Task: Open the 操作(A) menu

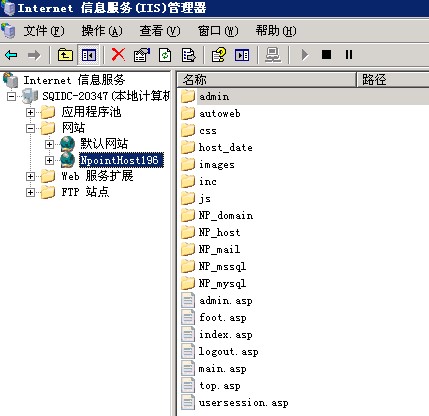Action: 102,31
